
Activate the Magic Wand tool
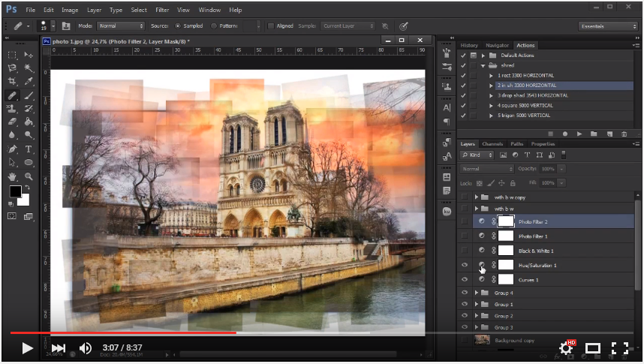(29, 68)
